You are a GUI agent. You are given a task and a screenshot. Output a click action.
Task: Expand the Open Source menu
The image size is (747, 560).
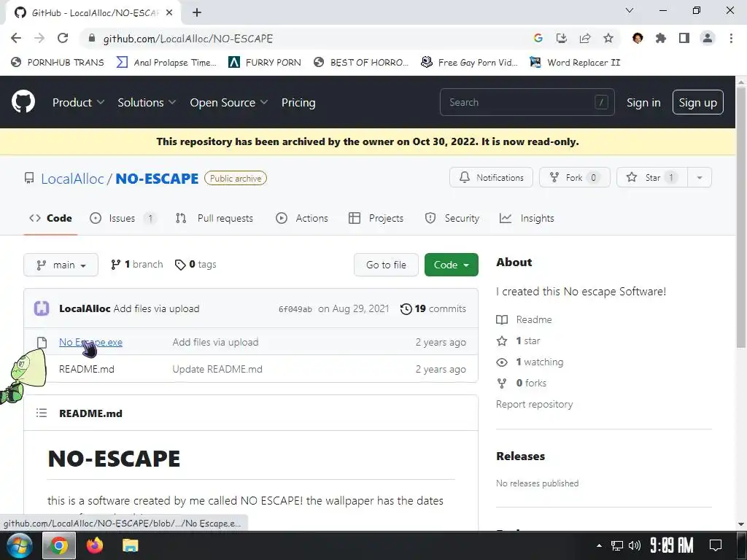click(228, 102)
